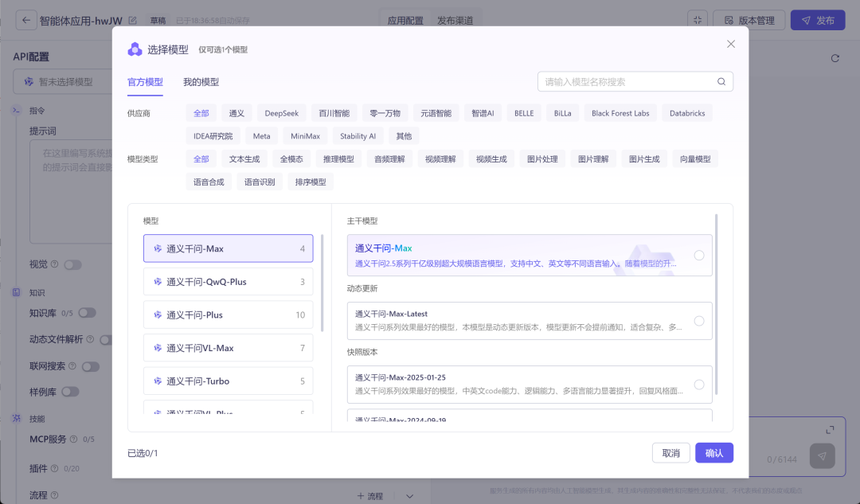The image size is (860, 504).
Task: Filter suppliers by 零一万物
Action: [x=385, y=113]
